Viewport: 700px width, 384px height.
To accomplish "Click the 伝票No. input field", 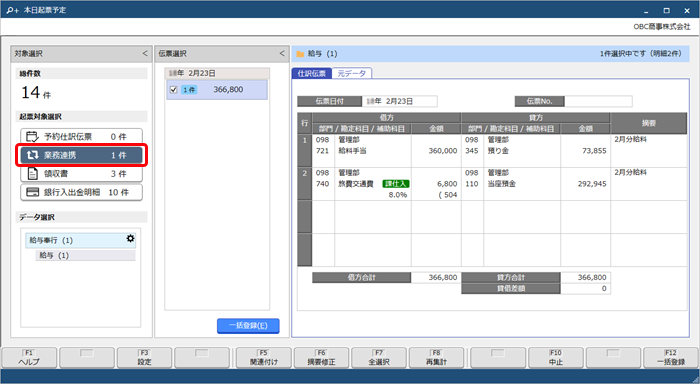I will (x=598, y=101).
